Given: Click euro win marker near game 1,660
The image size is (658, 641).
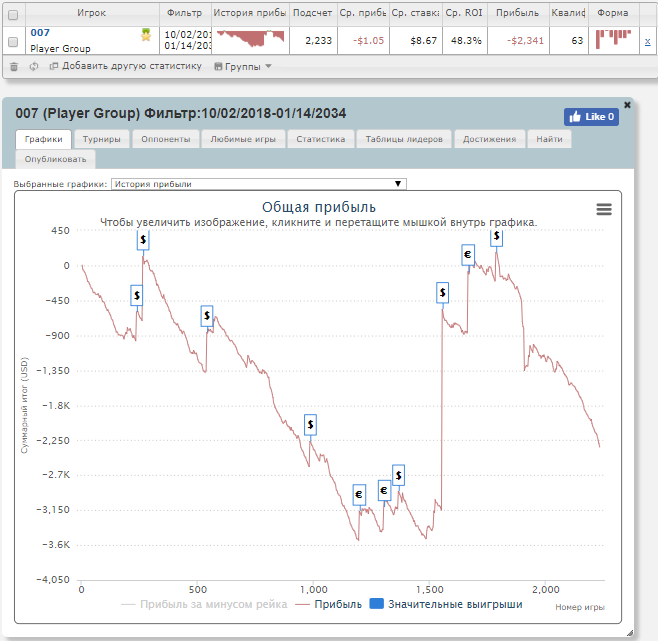Looking at the screenshot, I should click(x=468, y=255).
